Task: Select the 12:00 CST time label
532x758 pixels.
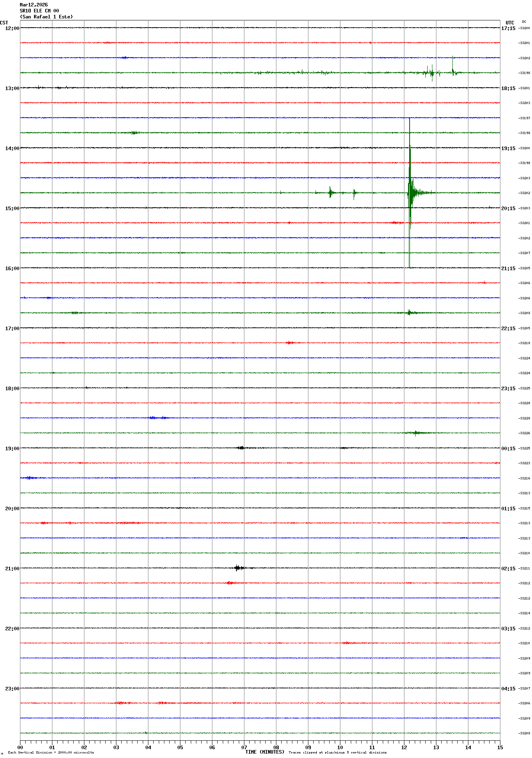Action: click(12, 28)
